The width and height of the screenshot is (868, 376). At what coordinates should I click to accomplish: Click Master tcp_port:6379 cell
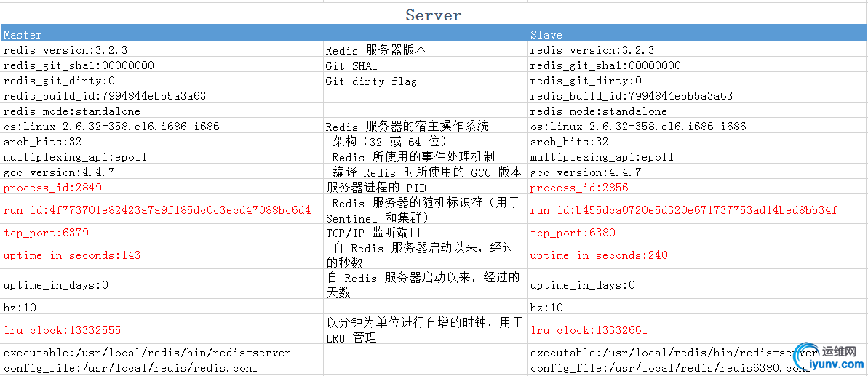click(162, 232)
